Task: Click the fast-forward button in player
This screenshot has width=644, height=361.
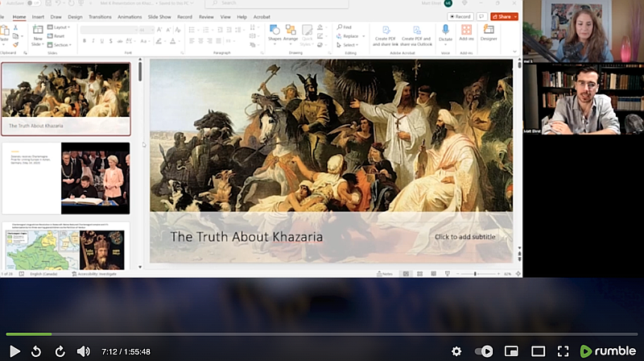Action: (60, 351)
